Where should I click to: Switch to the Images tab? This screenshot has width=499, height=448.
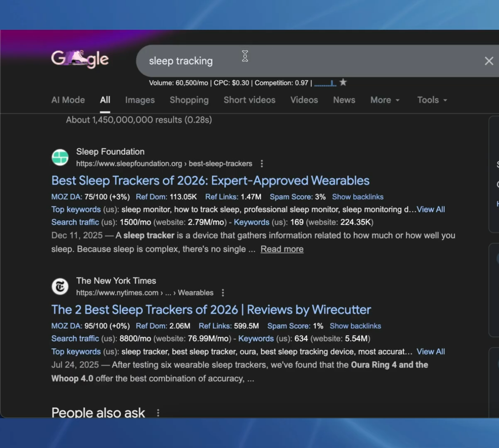coord(140,100)
